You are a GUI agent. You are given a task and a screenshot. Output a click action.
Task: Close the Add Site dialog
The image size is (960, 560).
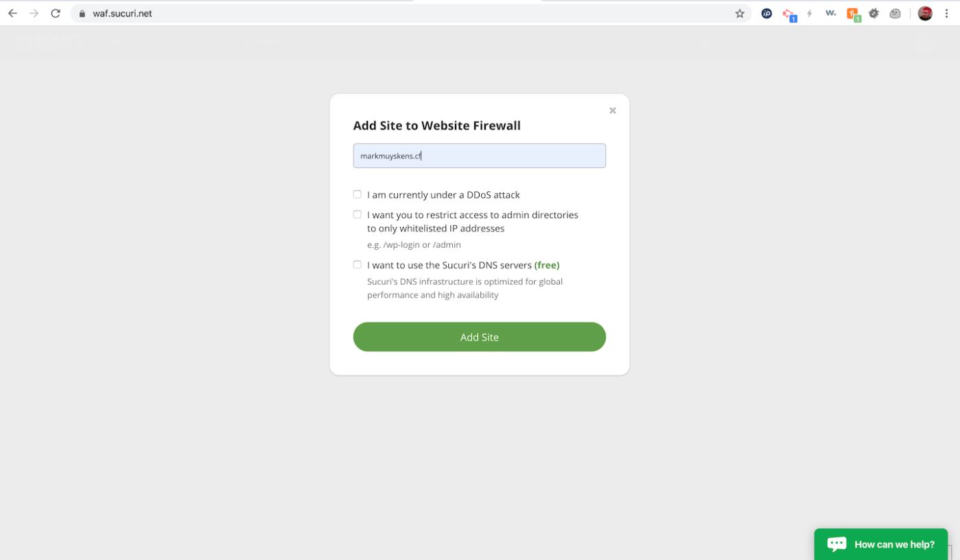[613, 110]
